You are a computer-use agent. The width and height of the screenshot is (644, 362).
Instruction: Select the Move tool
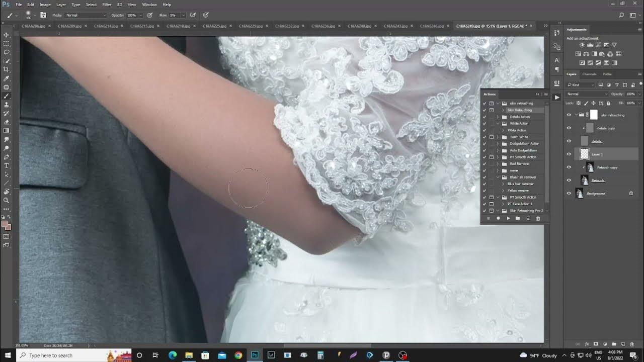pos(7,34)
